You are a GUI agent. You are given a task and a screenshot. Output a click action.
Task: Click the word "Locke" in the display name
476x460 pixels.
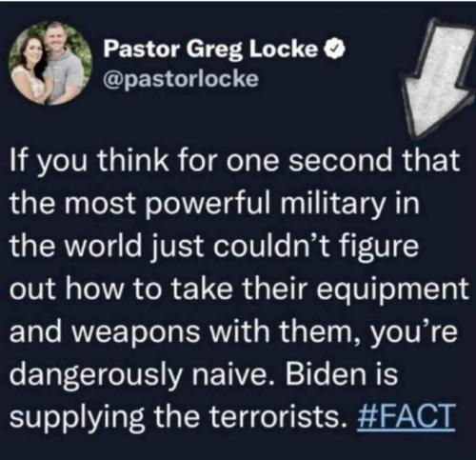285,49
